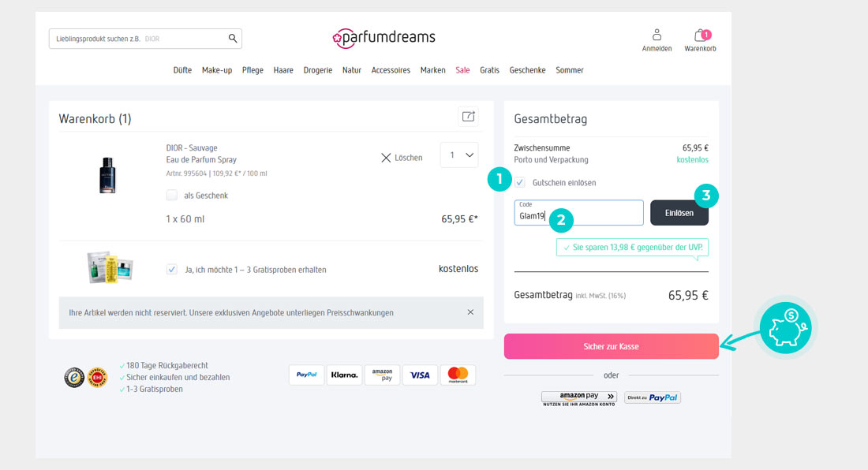The height and width of the screenshot is (470, 868).
Task: Toggle the Gratisproben erhalten checkbox
Action: [172, 269]
